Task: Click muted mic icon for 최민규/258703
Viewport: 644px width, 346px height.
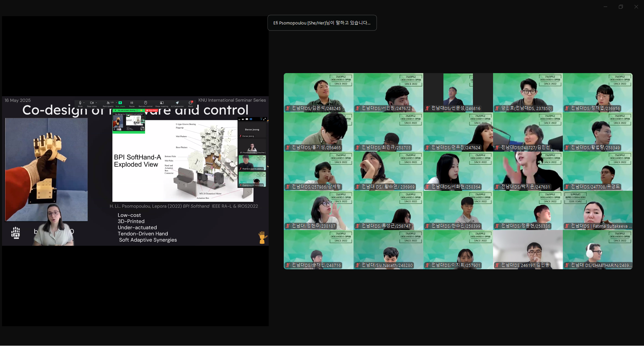Action: [358, 148]
